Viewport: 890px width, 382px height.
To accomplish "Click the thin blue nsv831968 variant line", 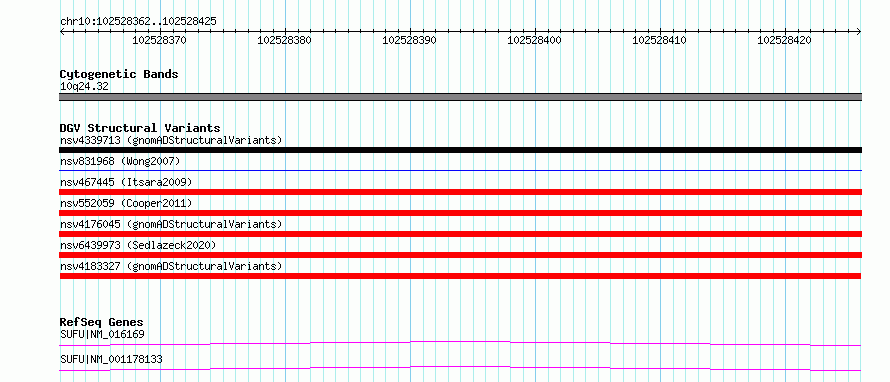I will point(460,170).
